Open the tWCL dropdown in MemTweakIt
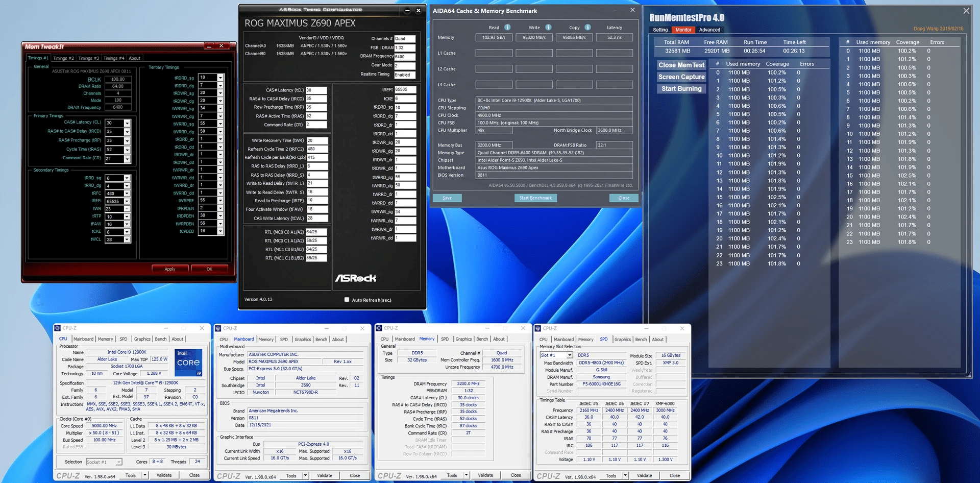Screen dimensions: 980x483 [127, 239]
